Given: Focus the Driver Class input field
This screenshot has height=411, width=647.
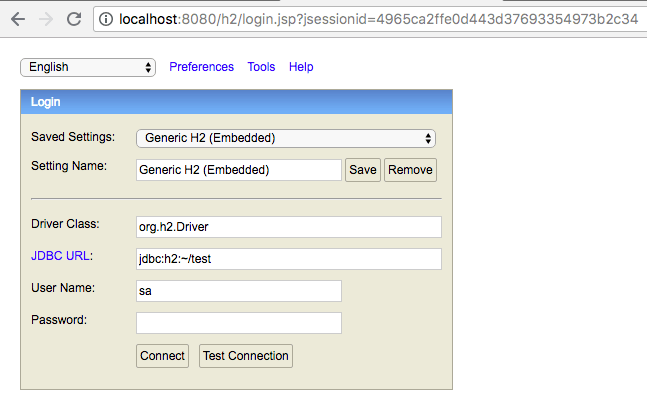Looking at the screenshot, I should click(x=289, y=227).
